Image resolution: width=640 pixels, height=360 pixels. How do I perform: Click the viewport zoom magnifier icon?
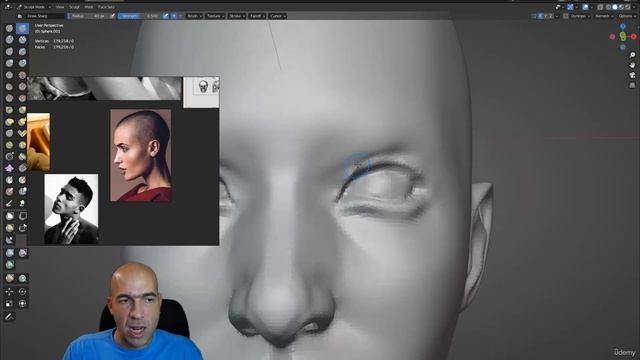632,55
